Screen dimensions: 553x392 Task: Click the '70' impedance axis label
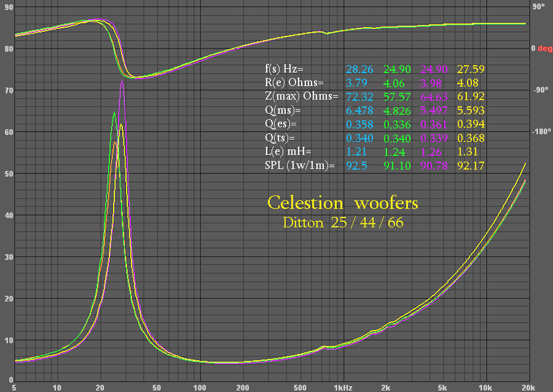9,90
